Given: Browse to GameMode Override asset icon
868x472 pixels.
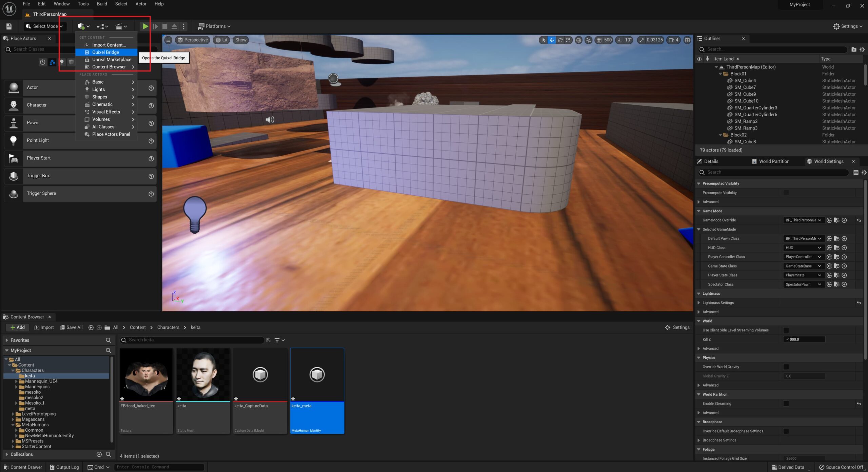Looking at the screenshot, I should click(x=836, y=220).
